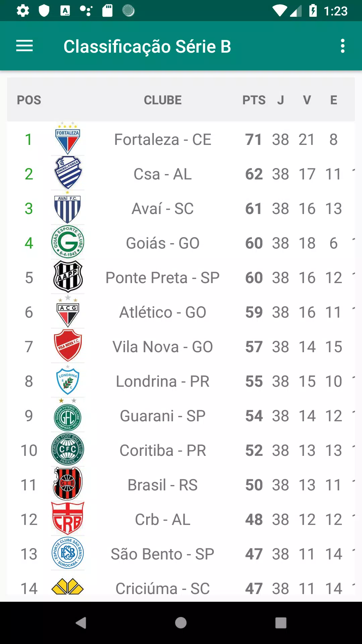Image resolution: width=362 pixels, height=644 pixels.
Task: Open the three-dot overflow menu
Action: (343, 46)
